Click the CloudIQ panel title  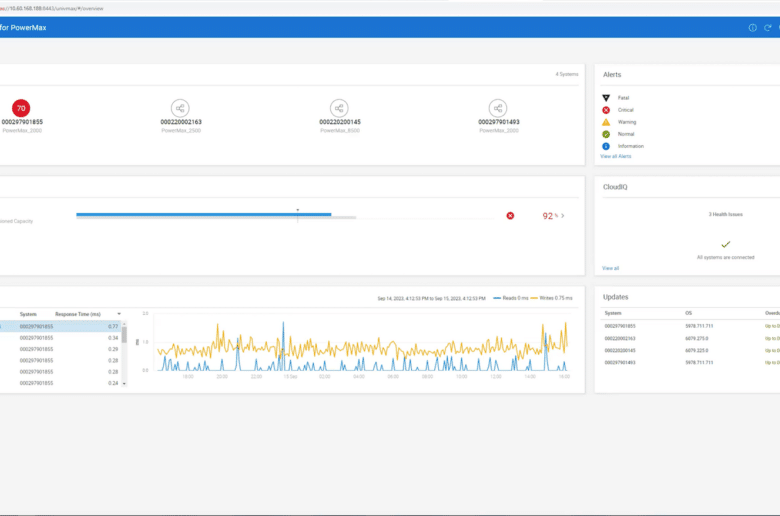(x=615, y=187)
